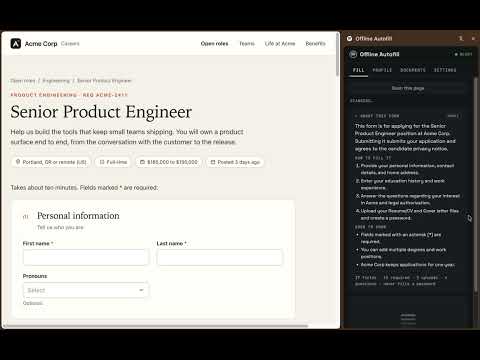This screenshot has height=360, width=480.
Task: Click the Acme Corp keeps applications bullet
Action: tap(406, 265)
